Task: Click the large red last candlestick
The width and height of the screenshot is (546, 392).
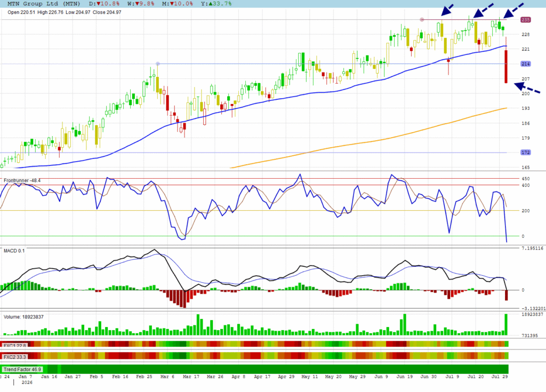Action: tap(506, 66)
